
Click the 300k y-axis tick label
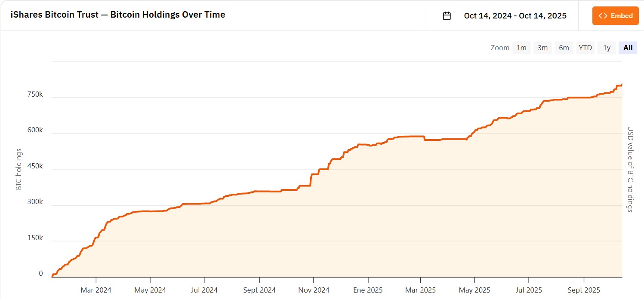point(35,202)
